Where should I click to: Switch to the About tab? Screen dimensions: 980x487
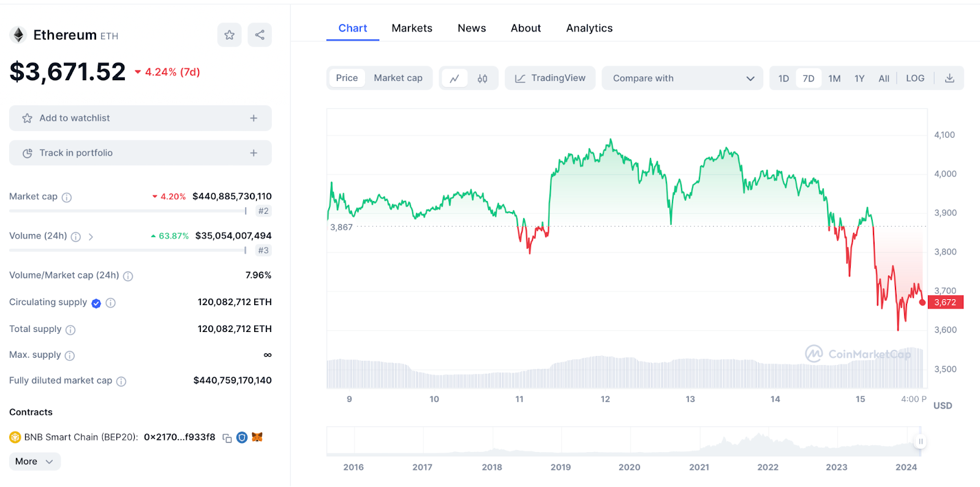pyautogui.click(x=526, y=28)
